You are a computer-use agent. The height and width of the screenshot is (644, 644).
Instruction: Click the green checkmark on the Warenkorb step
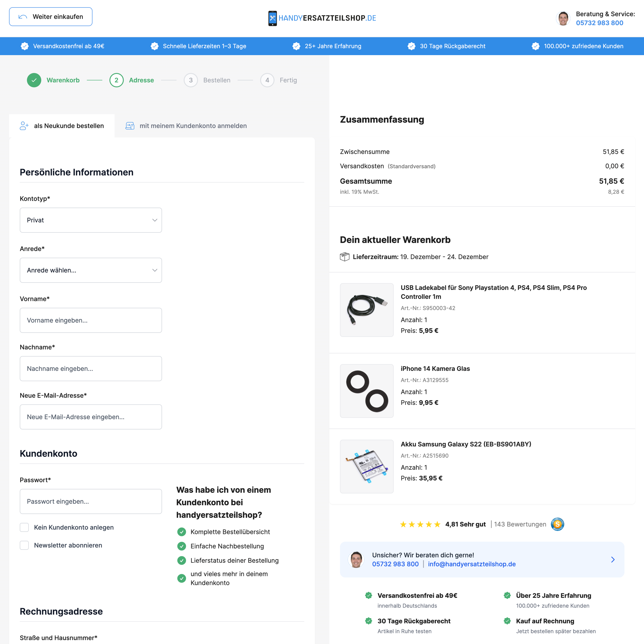(x=34, y=80)
